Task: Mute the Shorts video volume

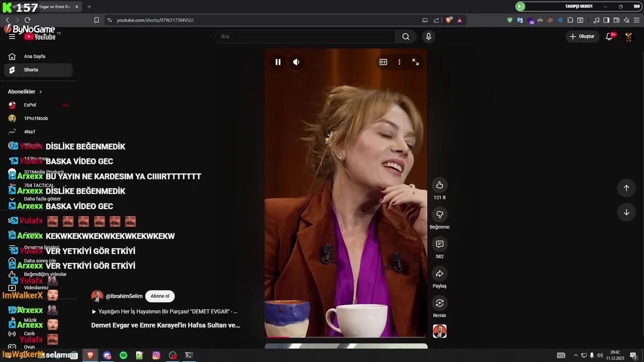Action: click(x=296, y=62)
